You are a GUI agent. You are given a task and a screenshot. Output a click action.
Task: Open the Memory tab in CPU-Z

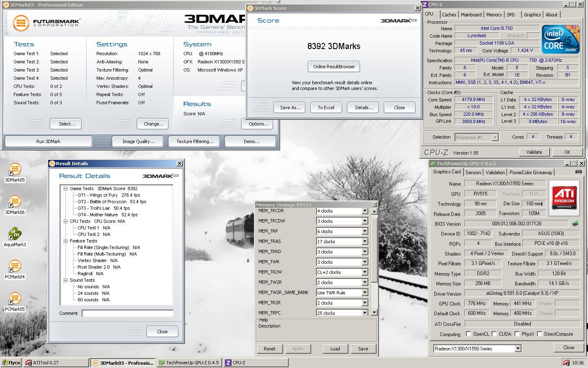pyautogui.click(x=494, y=15)
